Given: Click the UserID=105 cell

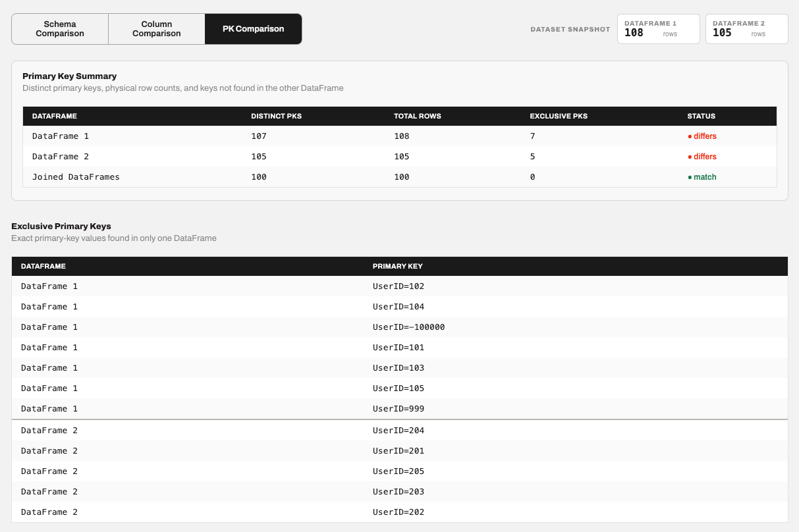Looking at the screenshot, I should pos(399,388).
